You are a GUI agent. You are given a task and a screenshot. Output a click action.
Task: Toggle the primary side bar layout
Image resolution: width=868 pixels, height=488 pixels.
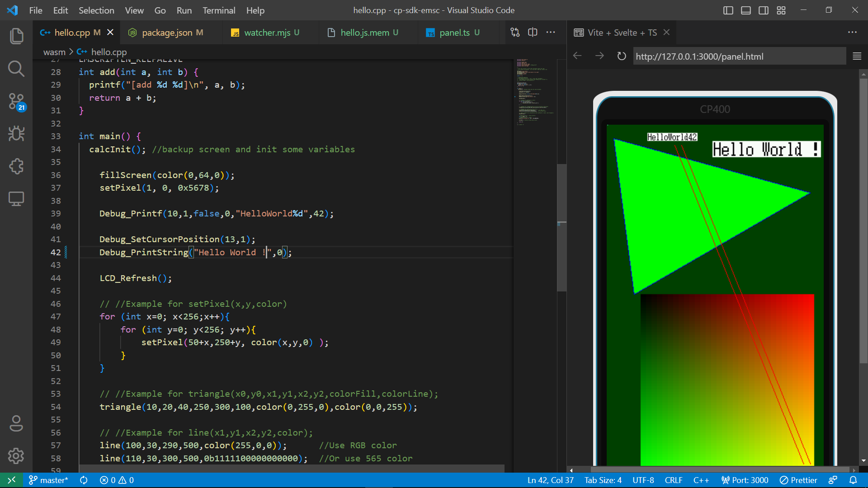pyautogui.click(x=728, y=10)
